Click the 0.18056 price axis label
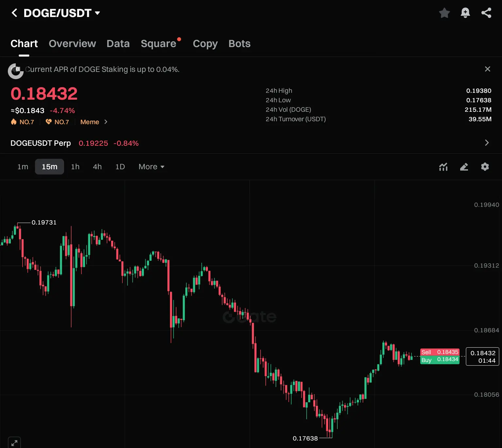Screen dimensions: 502x448 [x=487, y=395]
